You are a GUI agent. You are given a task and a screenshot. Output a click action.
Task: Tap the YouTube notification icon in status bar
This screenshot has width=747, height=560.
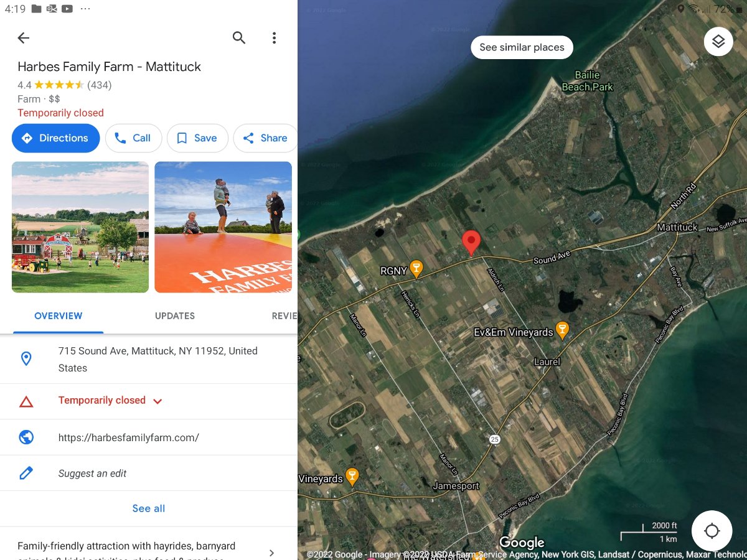point(67,9)
